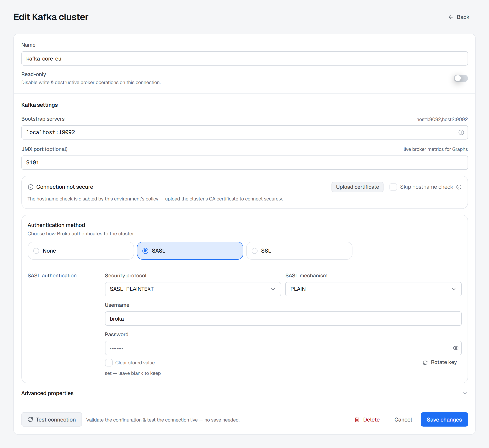
Task: Enable the Skip hostname check checkbox
Action: click(393, 187)
